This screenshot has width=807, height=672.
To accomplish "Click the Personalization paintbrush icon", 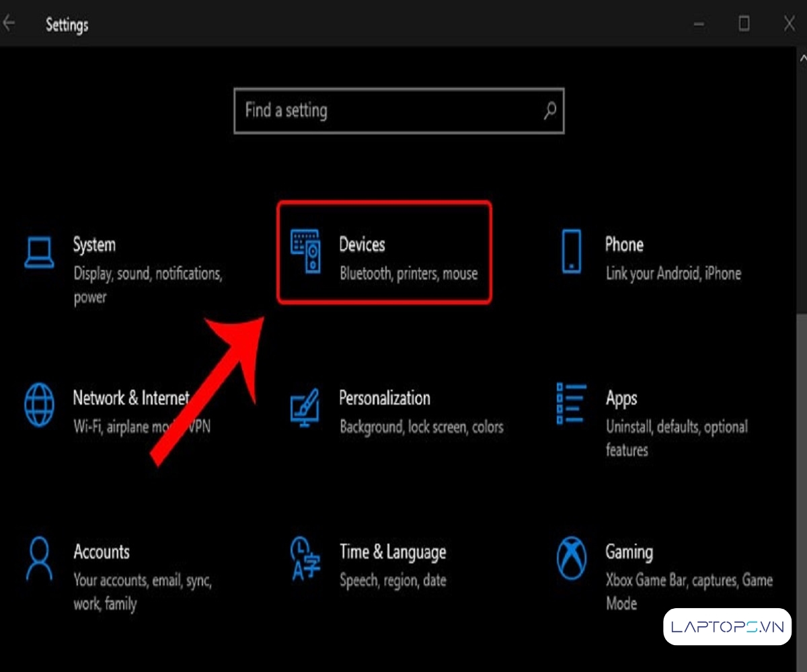I will 305,405.
